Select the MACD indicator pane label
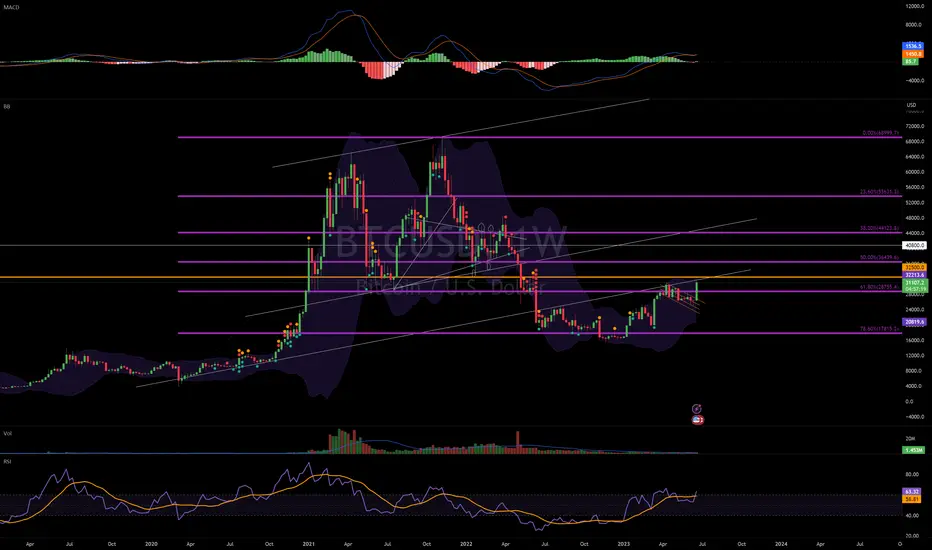The width and height of the screenshot is (932, 550). point(10,7)
